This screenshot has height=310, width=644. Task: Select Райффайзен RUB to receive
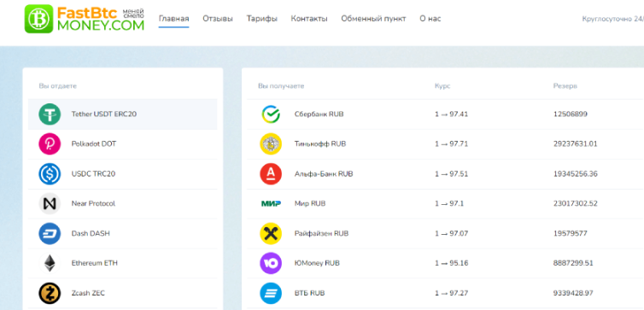click(322, 233)
